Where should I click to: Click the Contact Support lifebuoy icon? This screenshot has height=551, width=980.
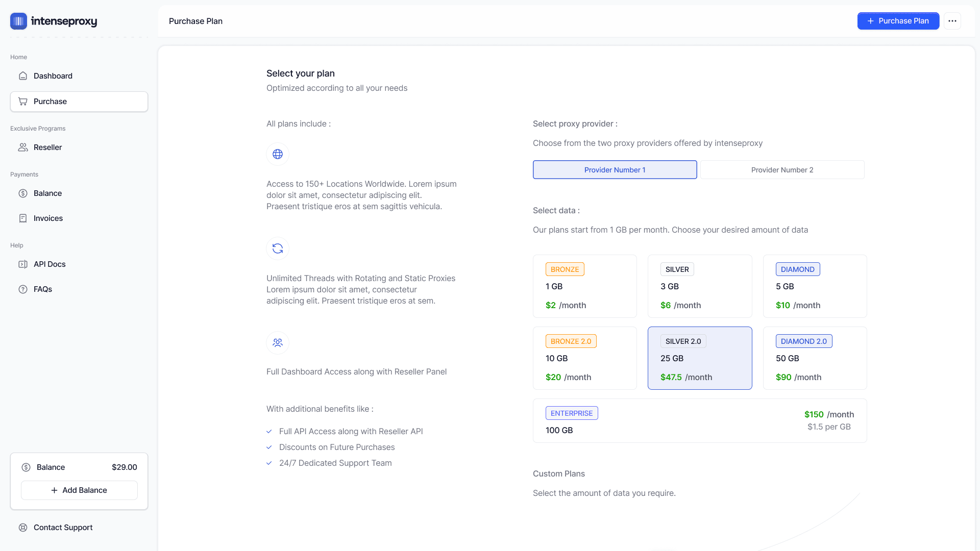(23, 528)
